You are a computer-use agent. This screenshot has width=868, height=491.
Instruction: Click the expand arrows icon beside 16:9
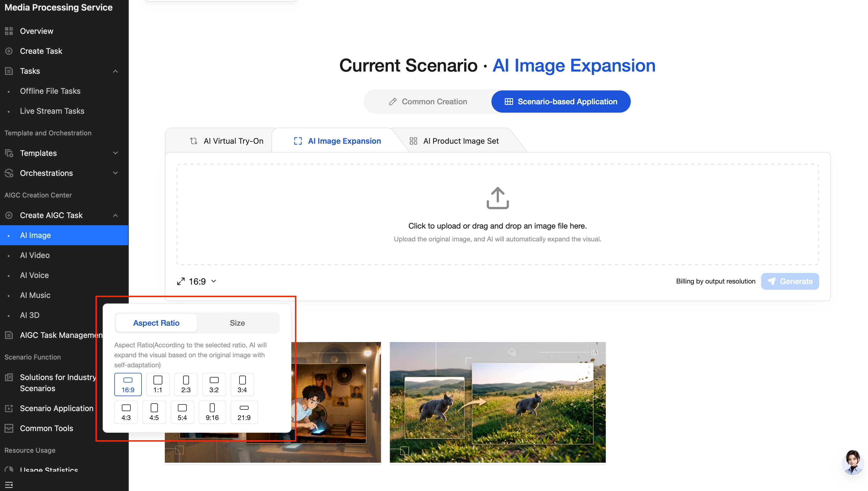[x=181, y=281]
